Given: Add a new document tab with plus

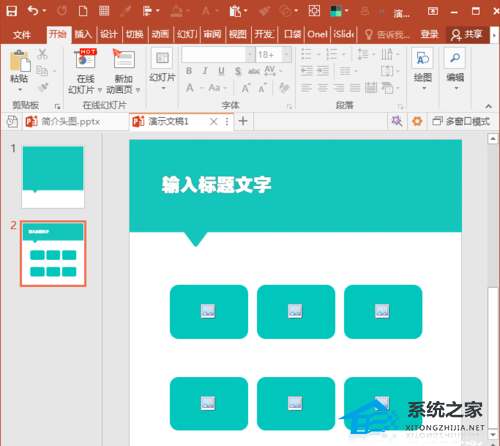Looking at the screenshot, I should click(x=243, y=121).
